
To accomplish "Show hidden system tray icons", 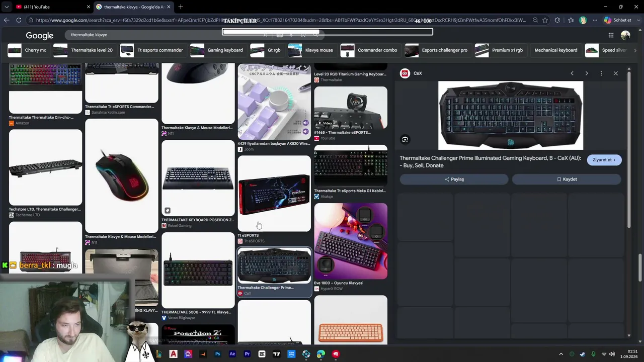I will (561, 354).
